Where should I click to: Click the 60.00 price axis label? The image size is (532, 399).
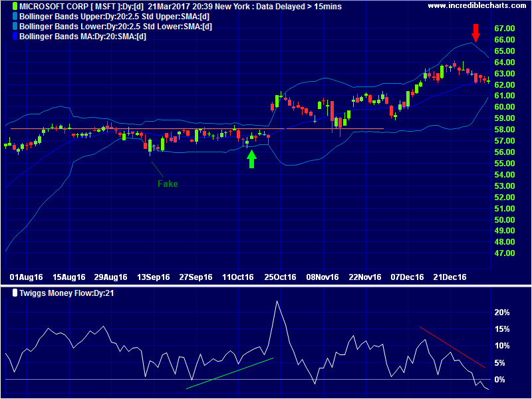505,107
